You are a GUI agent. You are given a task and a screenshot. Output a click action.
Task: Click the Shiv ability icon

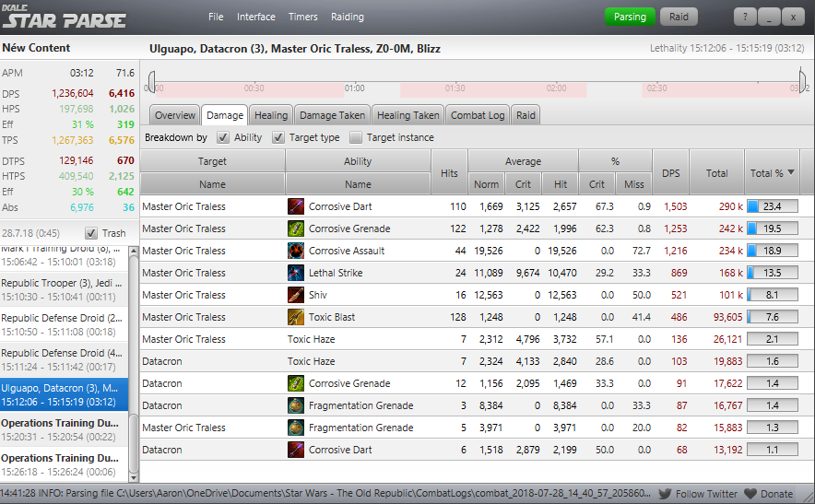pyautogui.click(x=296, y=295)
